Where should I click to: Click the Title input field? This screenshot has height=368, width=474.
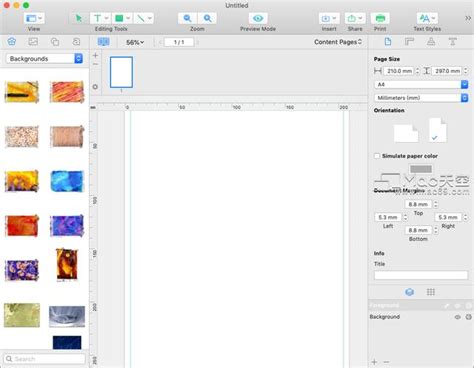421,275
